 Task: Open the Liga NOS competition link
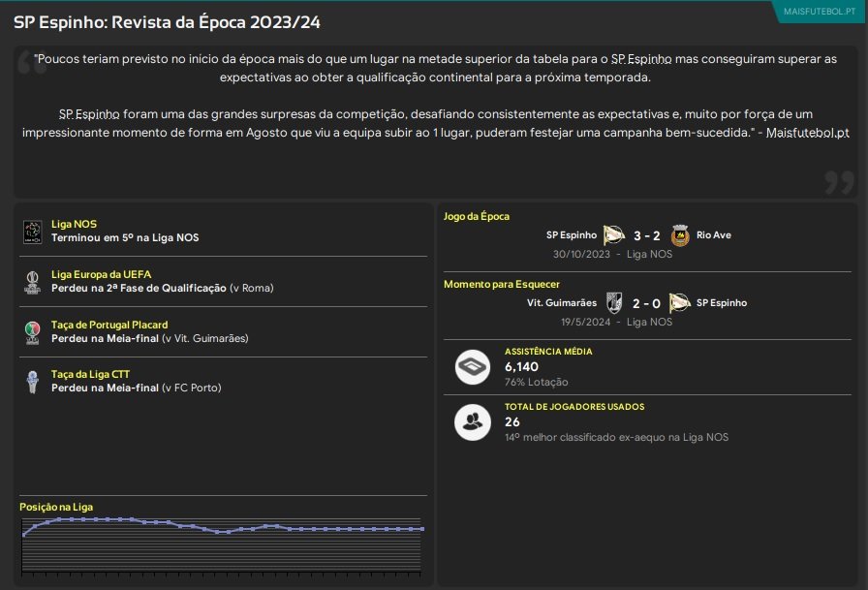coord(75,224)
